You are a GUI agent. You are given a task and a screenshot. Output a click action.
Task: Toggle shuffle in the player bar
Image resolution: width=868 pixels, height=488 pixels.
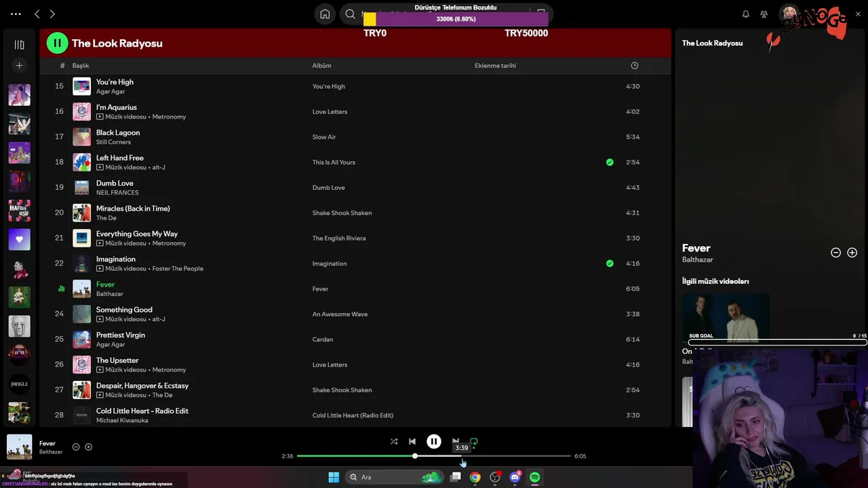pos(394,441)
